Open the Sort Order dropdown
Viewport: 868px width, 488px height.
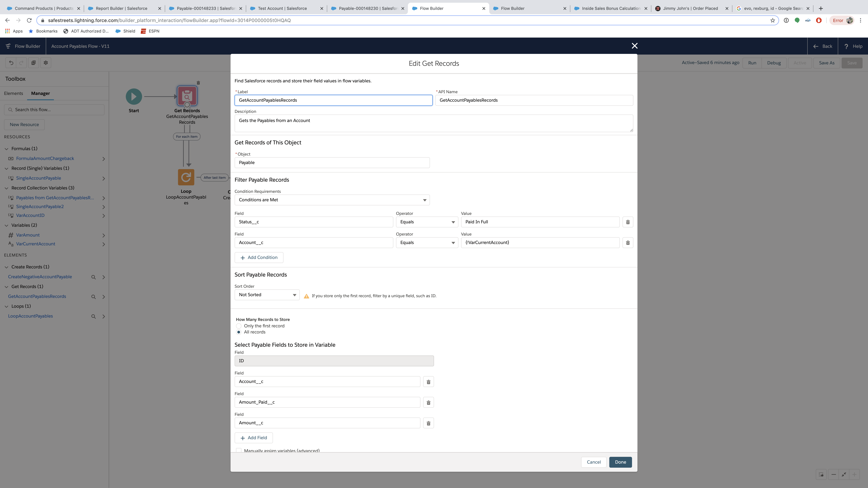tap(267, 295)
